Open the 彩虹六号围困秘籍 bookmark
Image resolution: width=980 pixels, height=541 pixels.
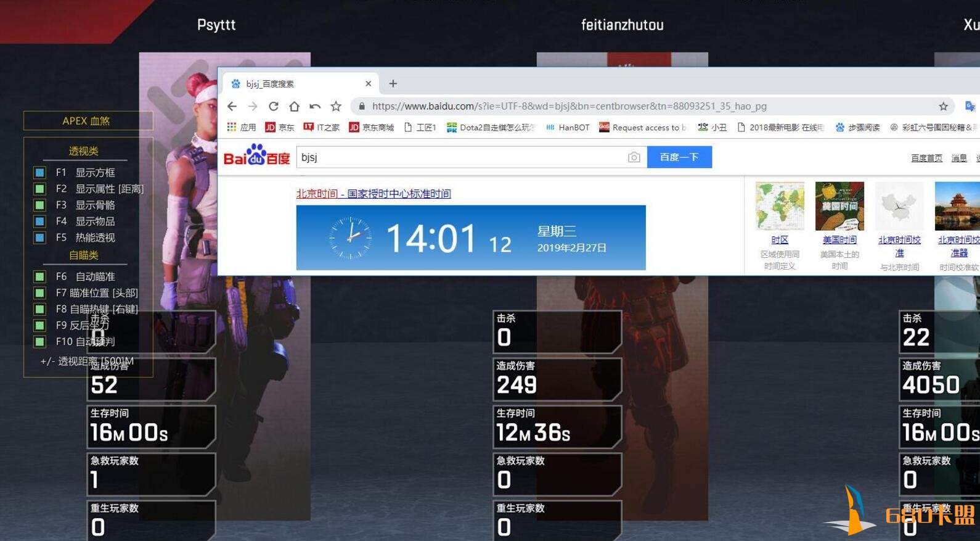point(934,127)
